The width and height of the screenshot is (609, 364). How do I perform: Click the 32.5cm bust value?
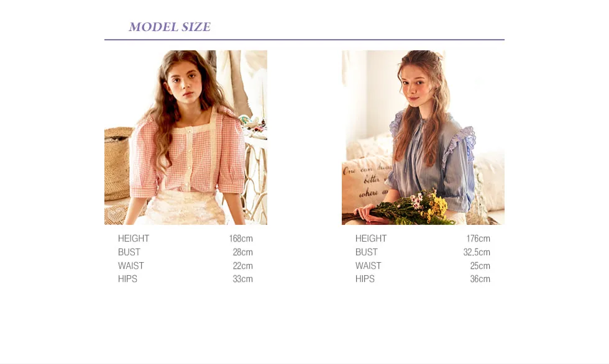(477, 252)
